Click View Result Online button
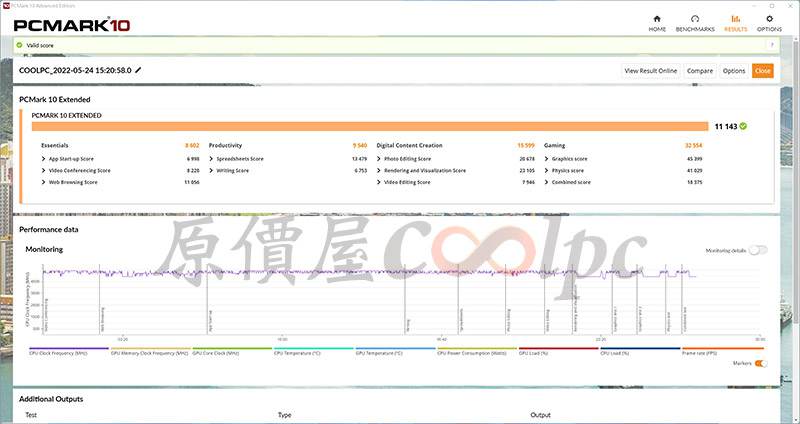The height and width of the screenshot is (424, 800). click(651, 71)
